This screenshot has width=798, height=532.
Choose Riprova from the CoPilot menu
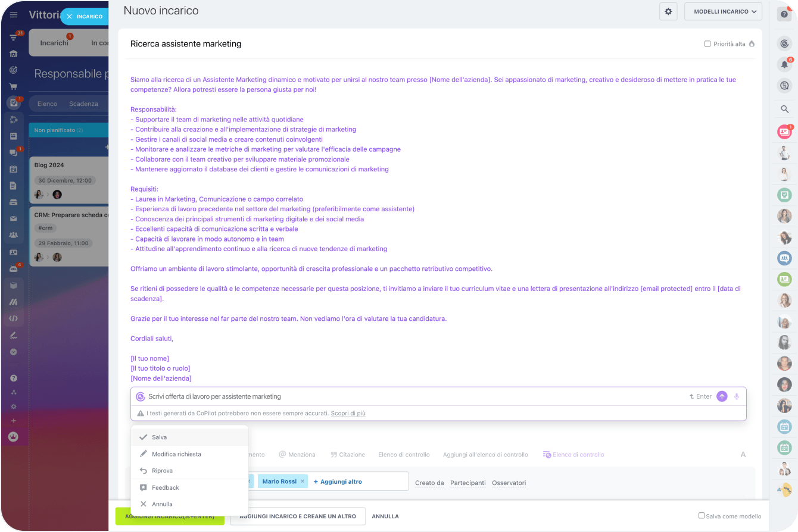tap(162, 471)
